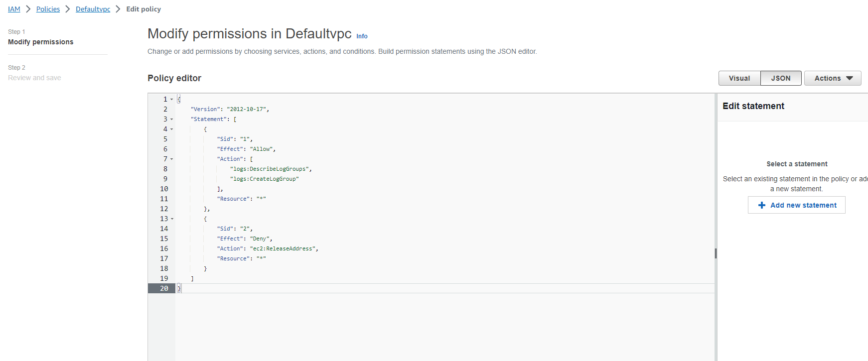Screen dimensions: 868x361
Task: Collapse the fold arrow on line 1
Action: [x=172, y=99]
